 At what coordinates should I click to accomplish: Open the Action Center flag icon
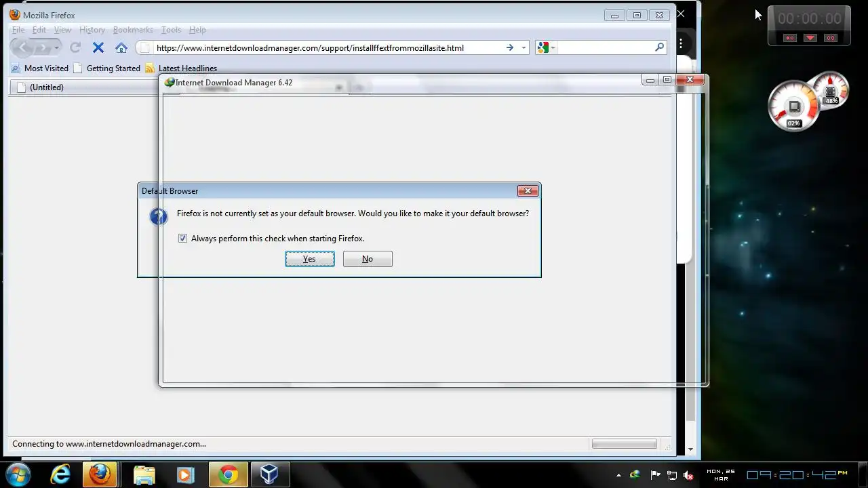point(655,475)
